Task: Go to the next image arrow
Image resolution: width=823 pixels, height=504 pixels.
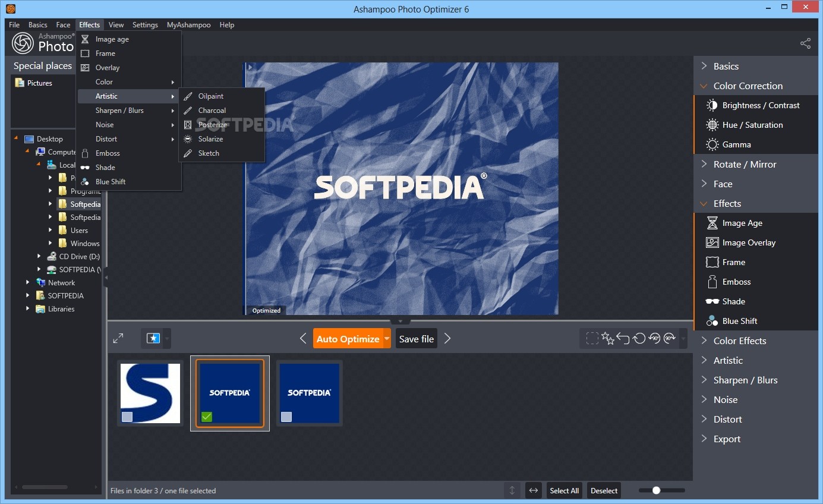Action: tap(447, 338)
